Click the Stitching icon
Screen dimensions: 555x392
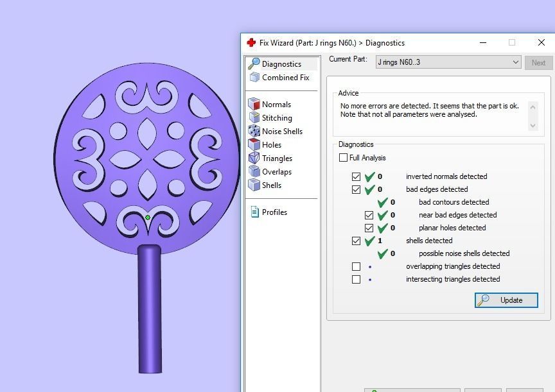pyautogui.click(x=254, y=117)
